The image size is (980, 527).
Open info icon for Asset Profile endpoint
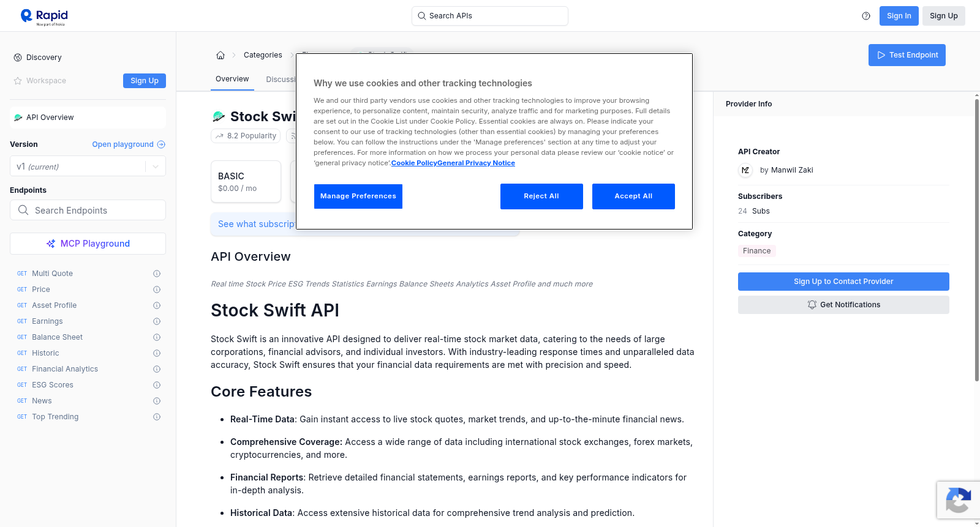tap(157, 305)
